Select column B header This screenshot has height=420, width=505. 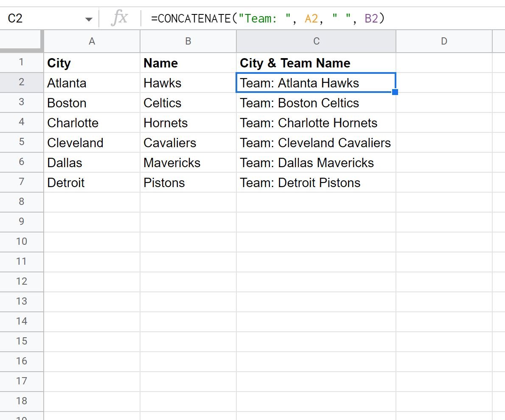pyautogui.click(x=188, y=41)
